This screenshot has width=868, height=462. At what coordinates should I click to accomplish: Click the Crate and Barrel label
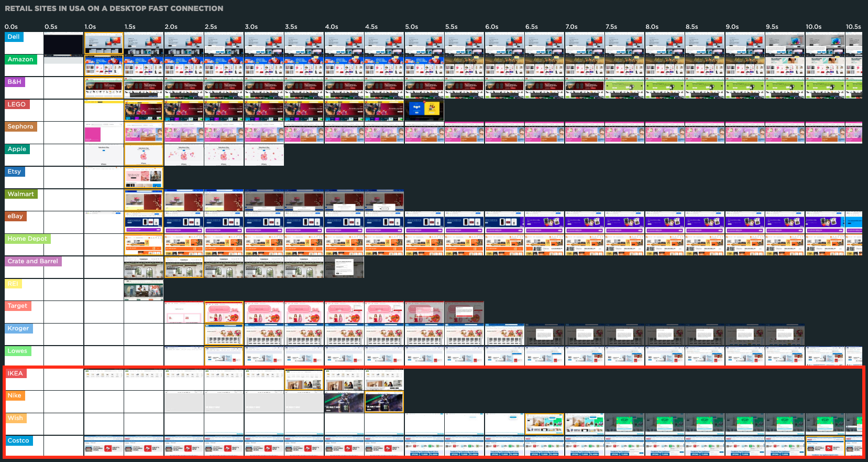click(x=33, y=261)
